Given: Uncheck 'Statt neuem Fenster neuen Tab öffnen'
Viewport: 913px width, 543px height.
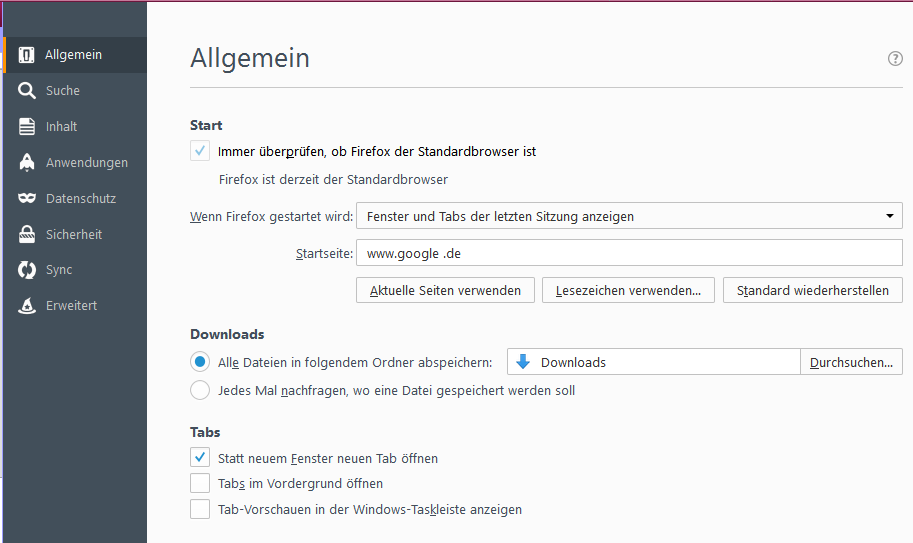Looking at the screenshot, I should [200, 457].
